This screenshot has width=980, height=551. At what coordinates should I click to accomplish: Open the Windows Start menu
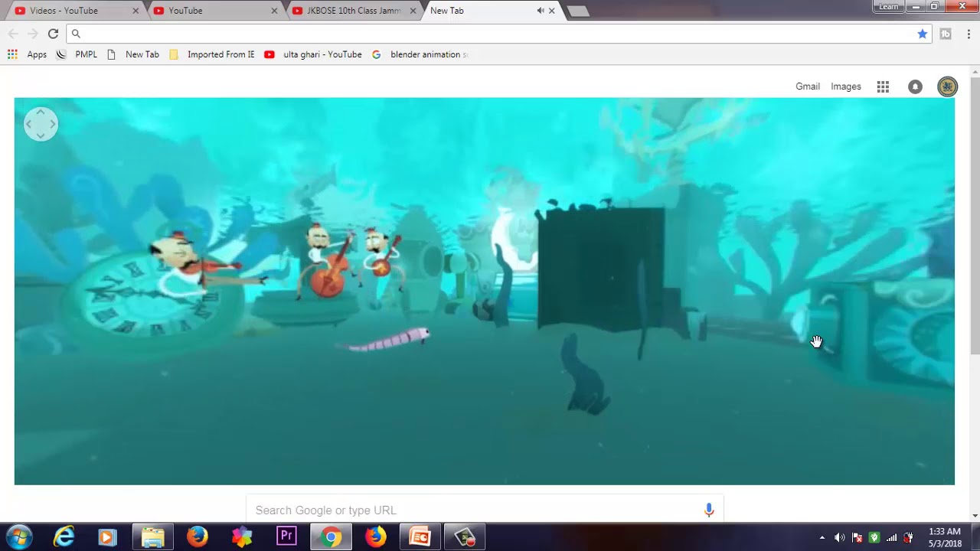pyautogui.click(x=19, y=537)
